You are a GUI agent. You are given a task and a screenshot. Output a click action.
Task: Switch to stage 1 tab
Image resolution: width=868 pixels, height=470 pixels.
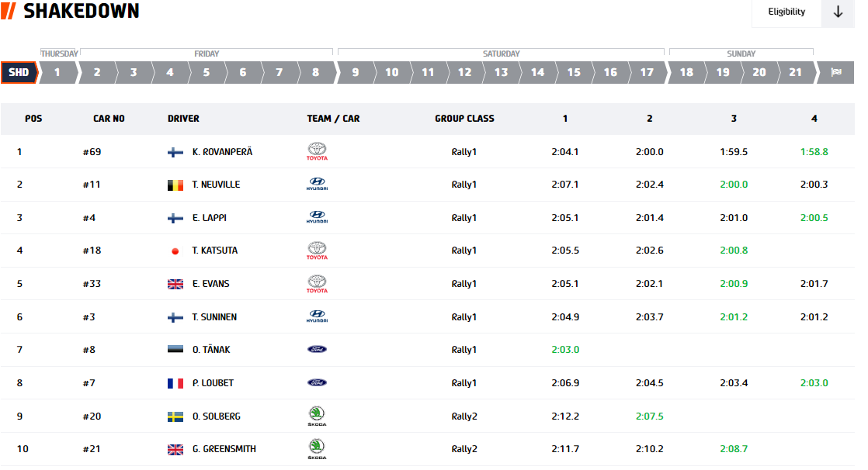(x=57, y=72)
